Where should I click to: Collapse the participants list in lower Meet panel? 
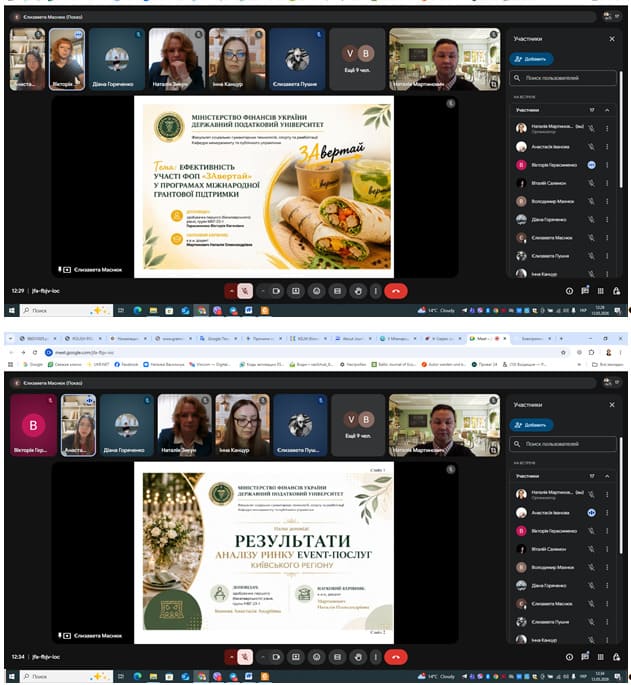[607, 476]
